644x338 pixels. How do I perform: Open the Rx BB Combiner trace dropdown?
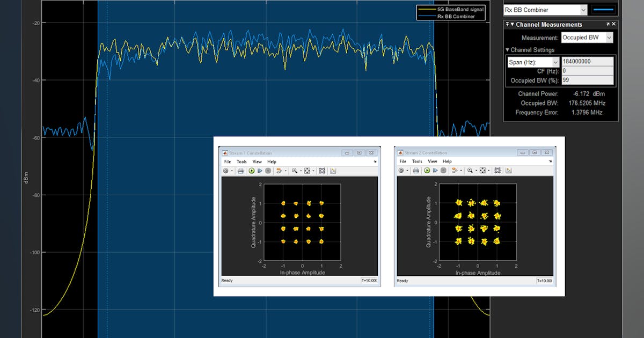[x=583, y=10]
